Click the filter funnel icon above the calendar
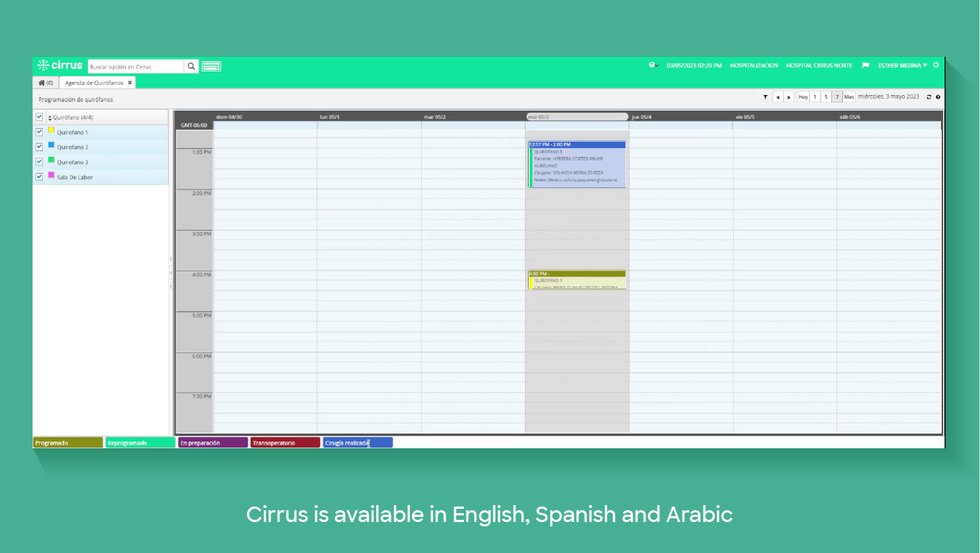Screen dimensions: 980x553 click(x=765, y=97)
